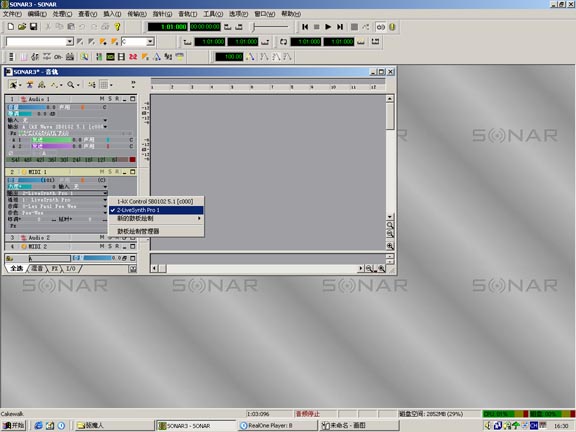Toggle the Audio Engine button in transport toolbar
The height and width of the screenshot is (432, 576).
coord(381,27)
